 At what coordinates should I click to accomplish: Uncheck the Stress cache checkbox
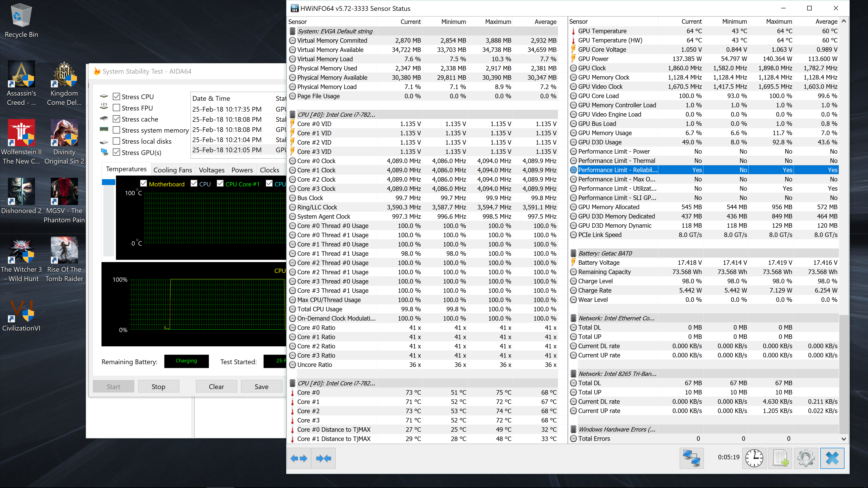pyautogui.click(x=116, y=119)
